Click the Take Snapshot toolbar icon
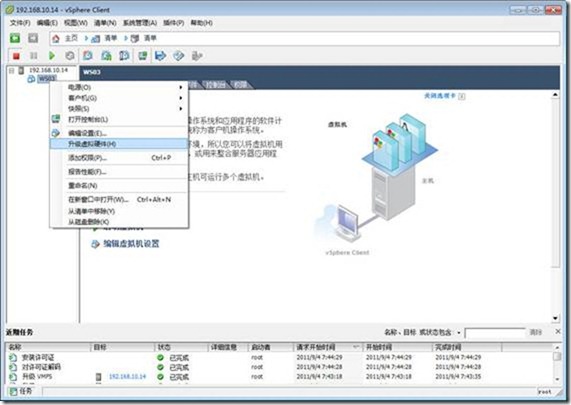Screen dimensions: 571x405 [88, 56]
